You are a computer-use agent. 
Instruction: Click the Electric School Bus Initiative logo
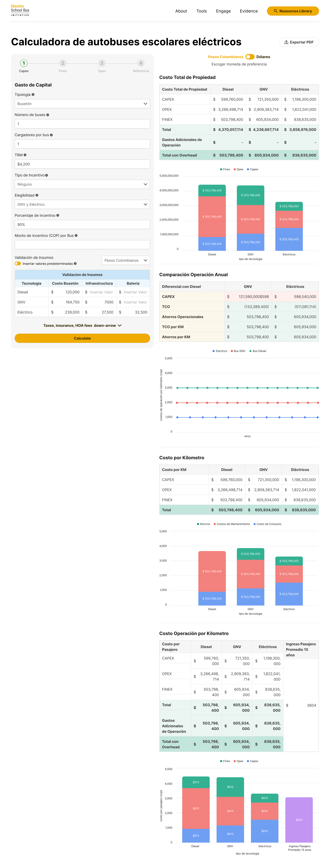(20, 10)
